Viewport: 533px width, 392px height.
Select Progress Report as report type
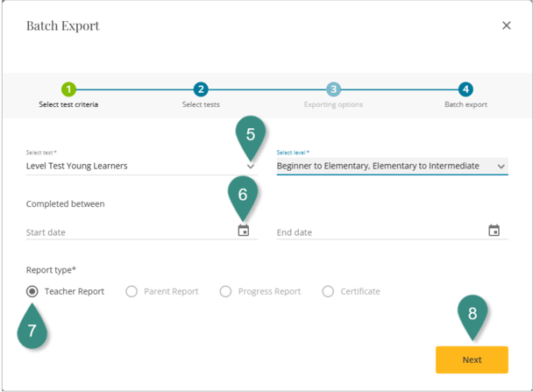click(226, 291)
